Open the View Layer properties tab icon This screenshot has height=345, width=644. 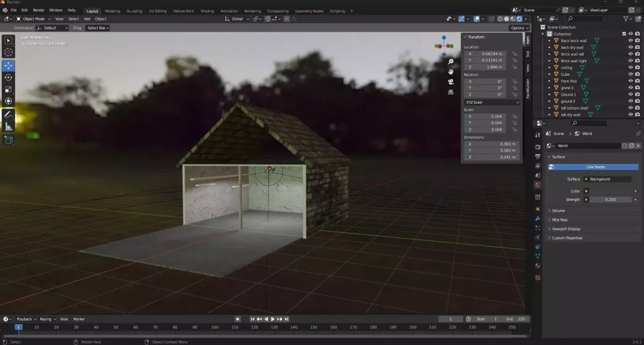[x=538, y=166]
